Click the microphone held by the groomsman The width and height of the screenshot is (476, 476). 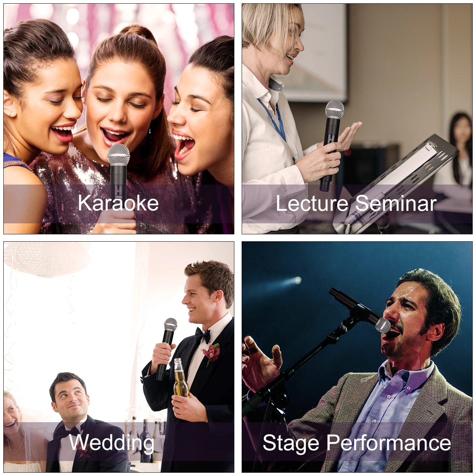(167, 349)
